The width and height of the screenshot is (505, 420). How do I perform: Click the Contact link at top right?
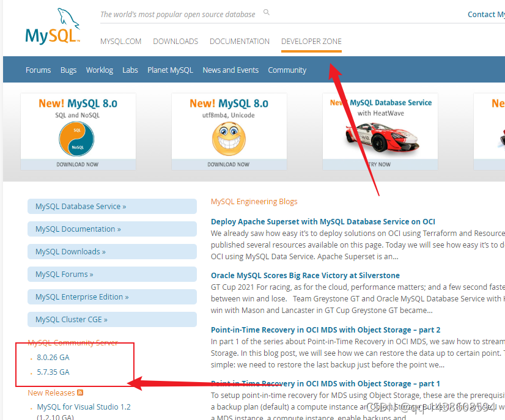(486, 15)
